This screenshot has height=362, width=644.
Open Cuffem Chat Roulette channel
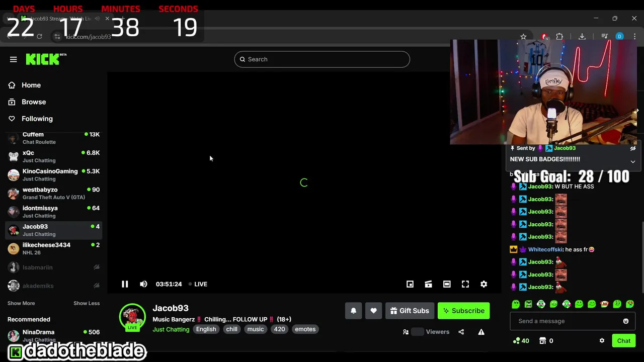tap(53, 138)
